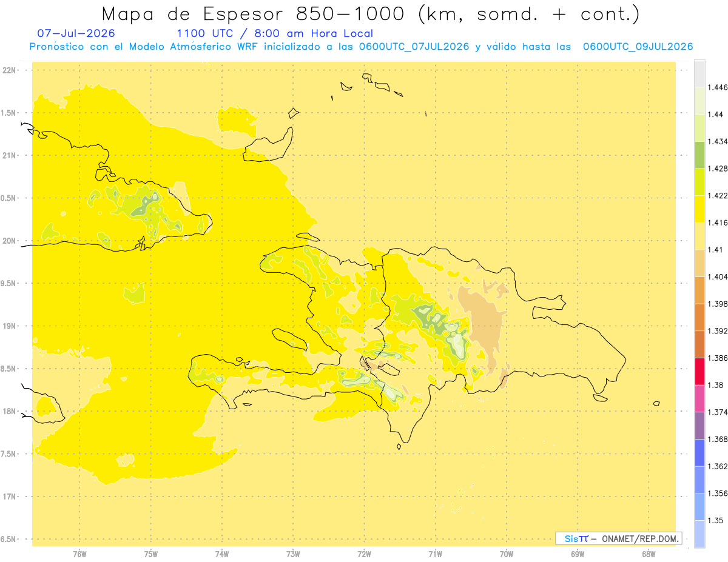Screen dimensions: 728x562
Task: Click the 22N latitude label
Action: pyautogui.click(x=10, y=70)
